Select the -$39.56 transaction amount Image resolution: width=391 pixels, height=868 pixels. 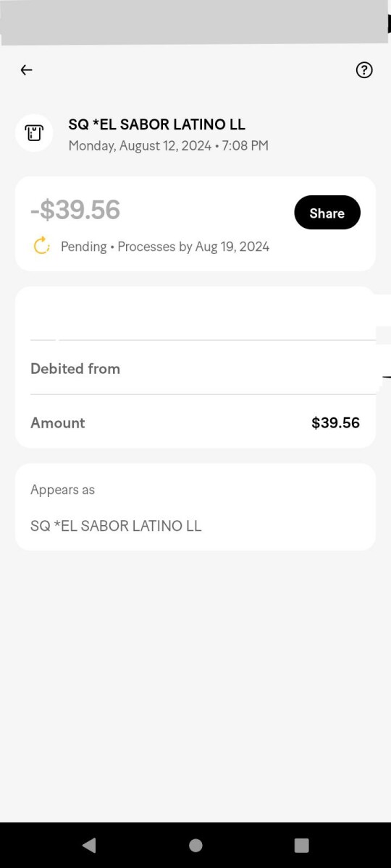point(75,210)
